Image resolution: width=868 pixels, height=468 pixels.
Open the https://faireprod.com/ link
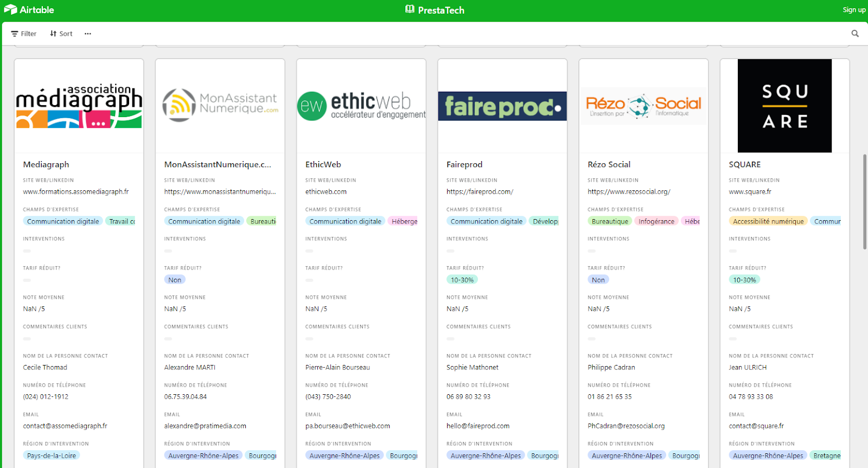[x=480, y=191]
